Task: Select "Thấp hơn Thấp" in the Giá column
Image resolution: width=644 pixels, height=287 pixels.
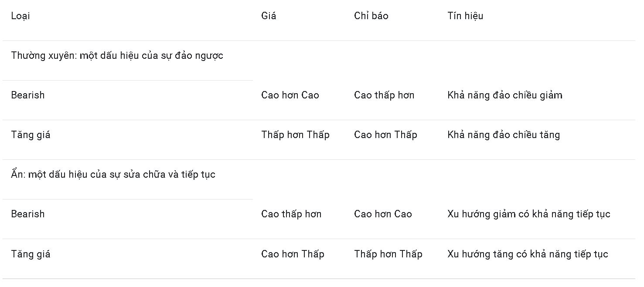Action: [x=295, y=135]
